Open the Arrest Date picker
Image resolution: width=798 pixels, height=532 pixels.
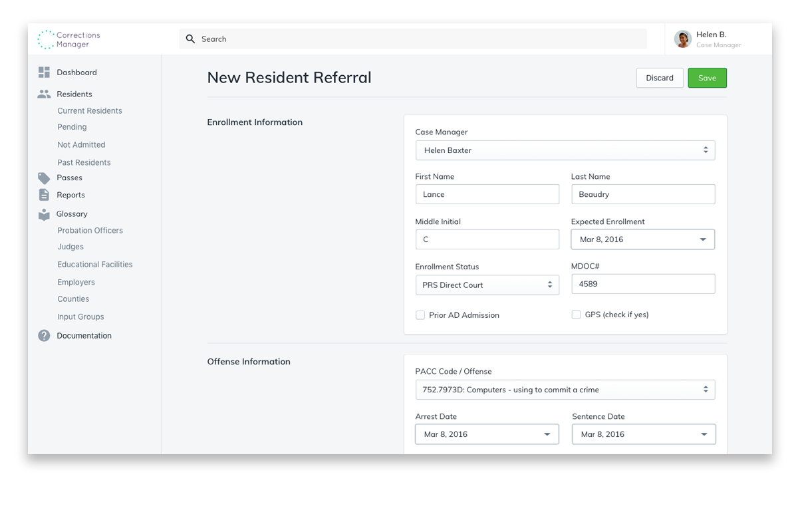[x=487, y=434]
